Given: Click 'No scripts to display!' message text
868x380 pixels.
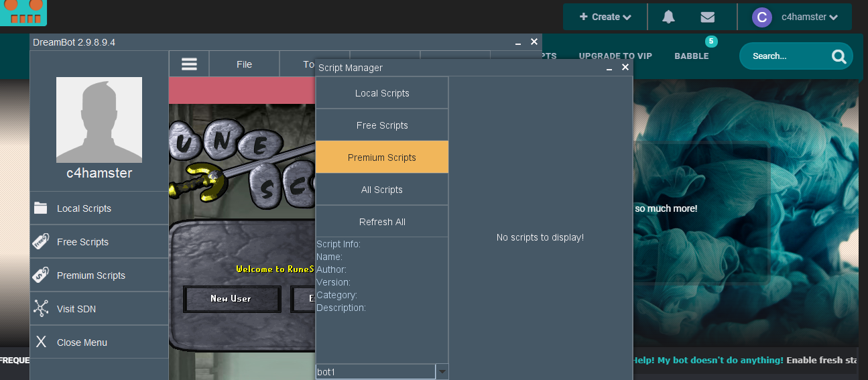Looking at the screenshot, I should 540,237.
